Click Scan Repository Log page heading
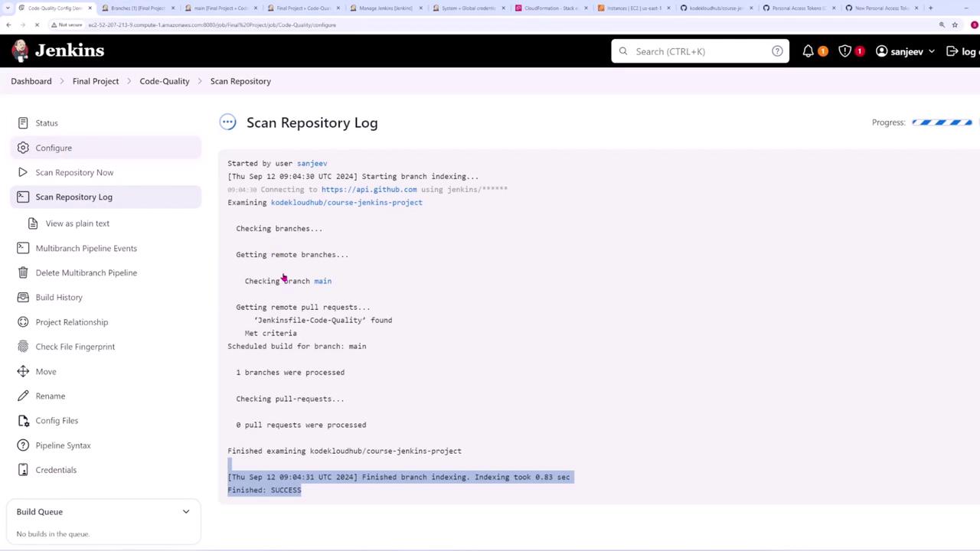The width and height of the screenshot is (980, 551). tap(312, 122)
